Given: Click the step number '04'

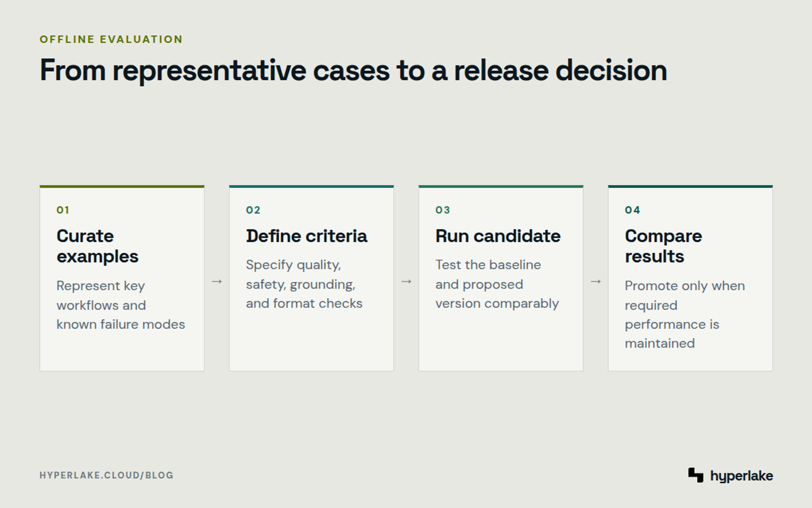Looking at the screenshot, I should coord(632,210).
